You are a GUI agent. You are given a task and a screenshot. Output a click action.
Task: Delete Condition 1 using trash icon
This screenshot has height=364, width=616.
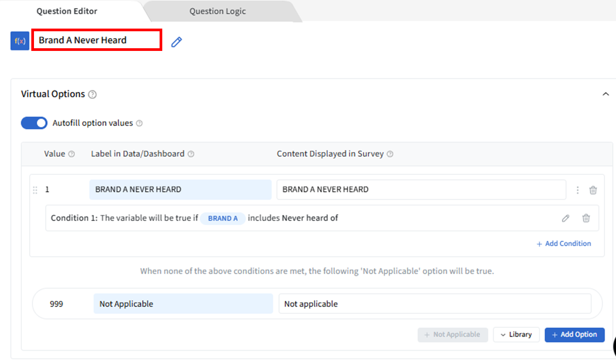pyautogui.click(x=586, y=218)
